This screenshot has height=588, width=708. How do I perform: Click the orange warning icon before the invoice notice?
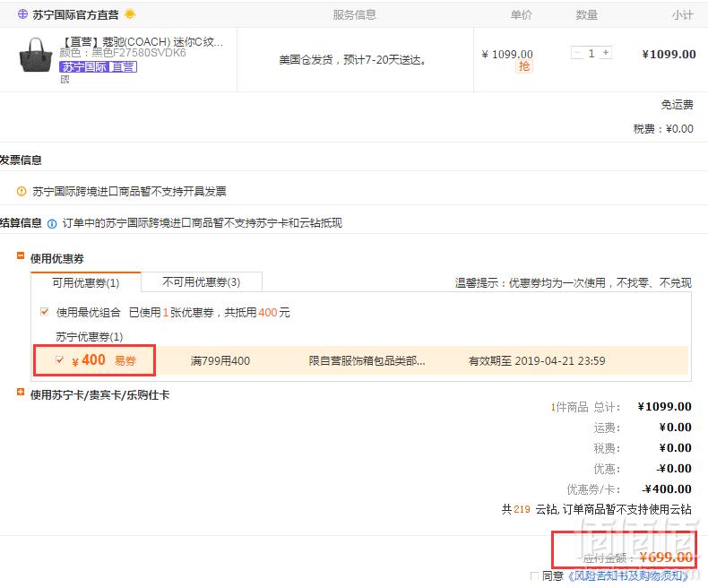(22, 192)
